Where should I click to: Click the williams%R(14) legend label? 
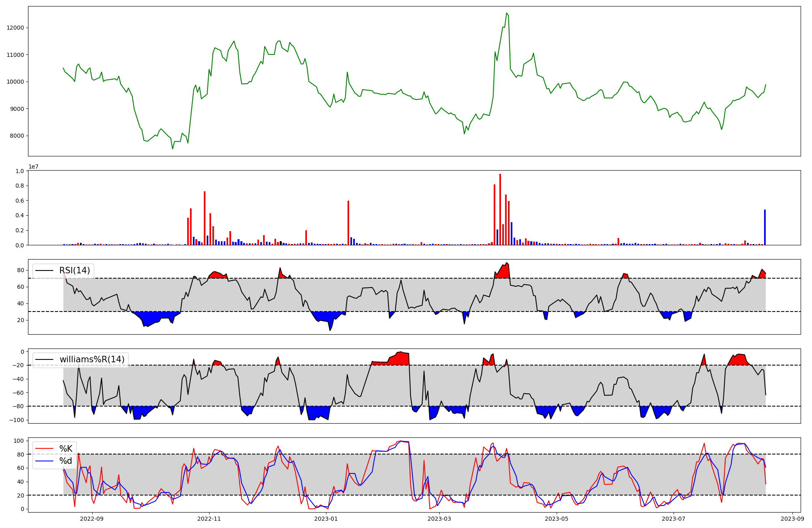(x=92, y=359)
